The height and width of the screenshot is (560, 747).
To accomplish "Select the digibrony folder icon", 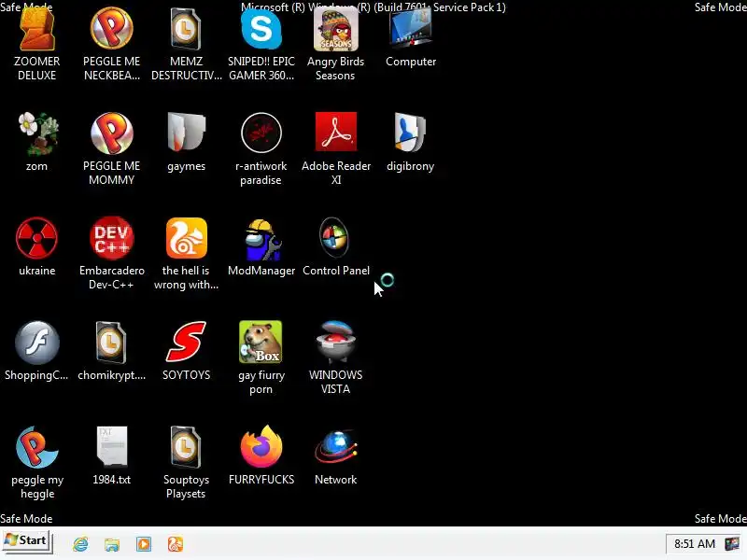I will (410, 133).
